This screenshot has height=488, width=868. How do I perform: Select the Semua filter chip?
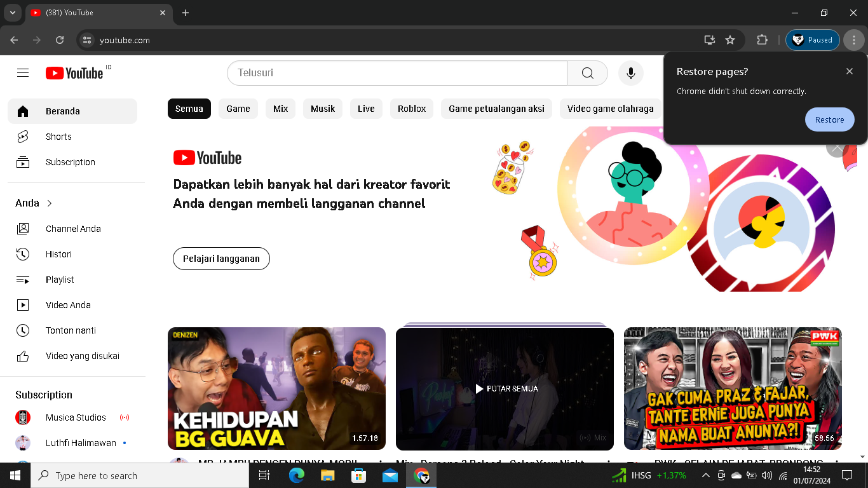click(x=189, y=109)
